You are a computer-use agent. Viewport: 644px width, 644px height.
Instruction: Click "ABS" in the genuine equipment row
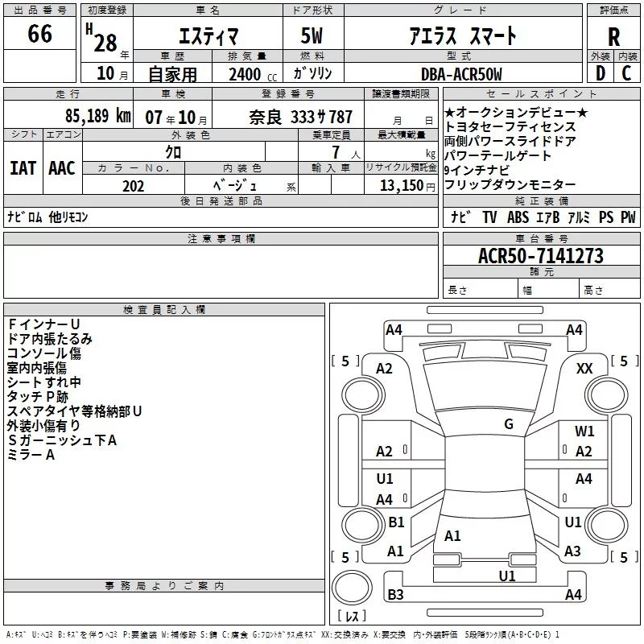[x=518, y=217]
